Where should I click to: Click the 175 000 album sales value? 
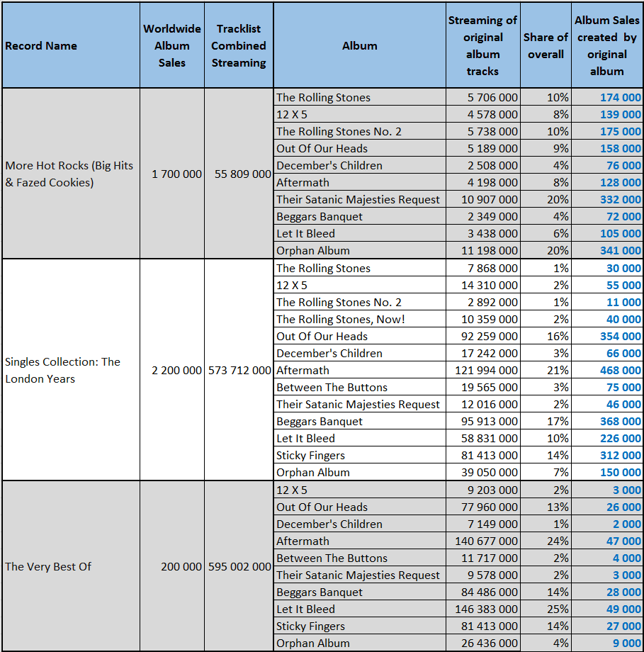tap(621, 131)
